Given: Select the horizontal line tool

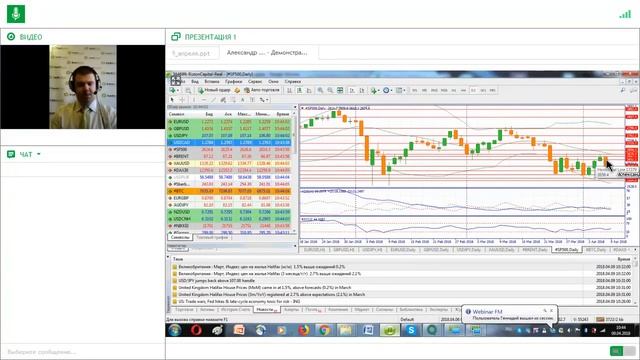Looking at the screenshot, I should pyautogui.click(x=204, y=100).
